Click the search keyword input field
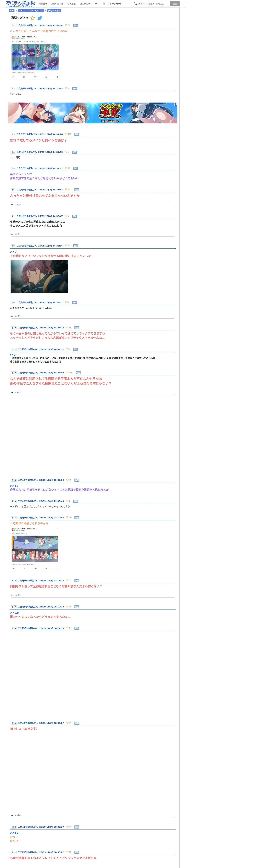This screenshot has height=868, width=262. 158,4
